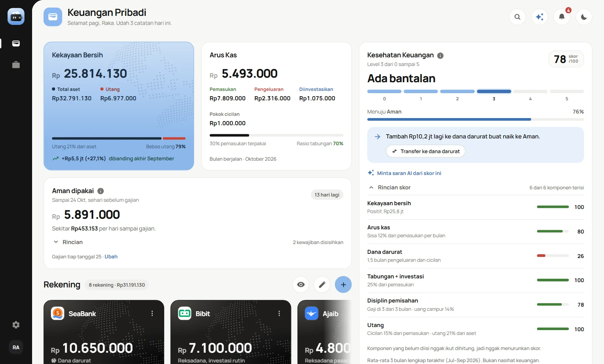Image resolution: width=604 pixels, height=364 pixels.
Task: Click the Kekayaan Bersih card amount
Action: (89, 74)
